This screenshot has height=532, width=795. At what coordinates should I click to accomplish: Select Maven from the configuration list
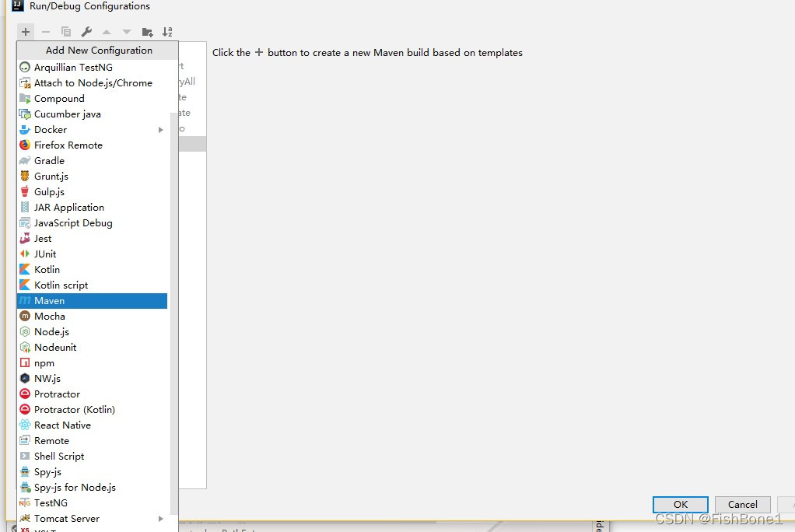coord(93,301)
